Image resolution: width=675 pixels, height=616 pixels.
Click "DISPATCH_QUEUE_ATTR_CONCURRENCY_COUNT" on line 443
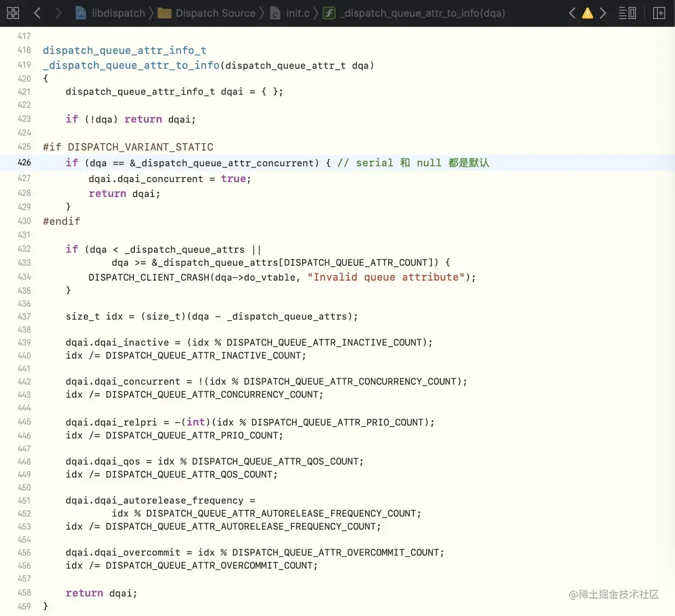(x=212, y=395)
